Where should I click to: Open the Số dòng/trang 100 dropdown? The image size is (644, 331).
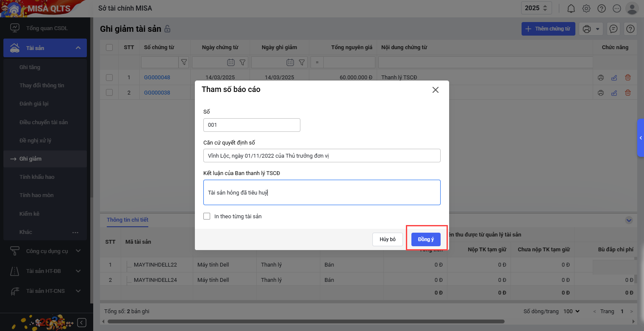(x=571, y=312)
